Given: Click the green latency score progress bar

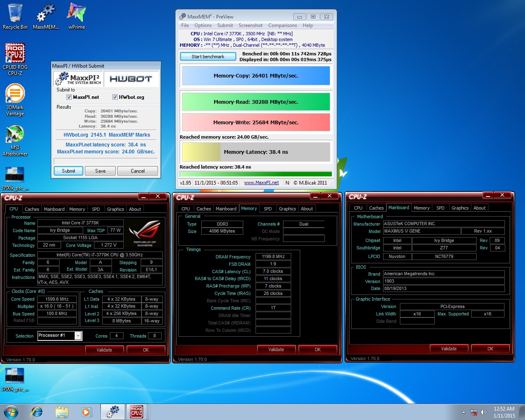Looking at the screenshot, I should tap(256, 174).
